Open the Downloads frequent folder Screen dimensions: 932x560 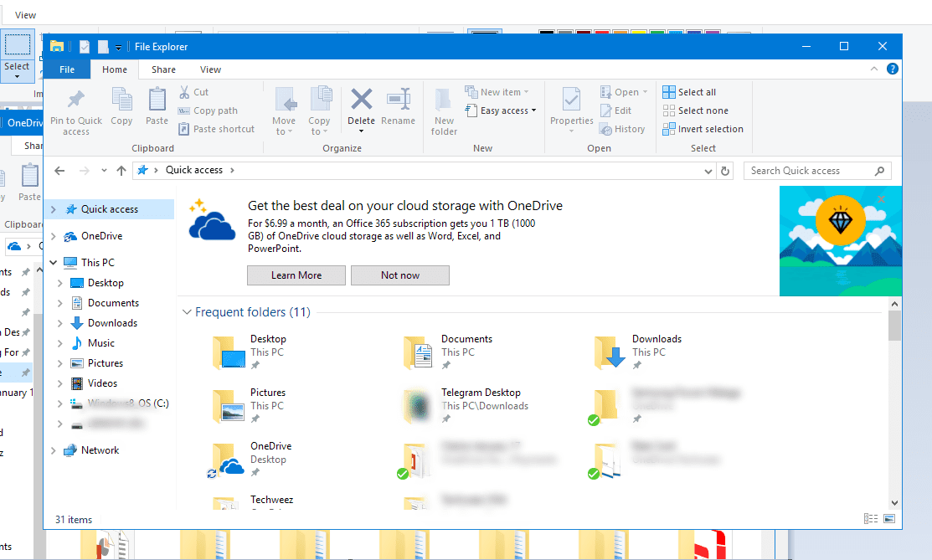638,352
